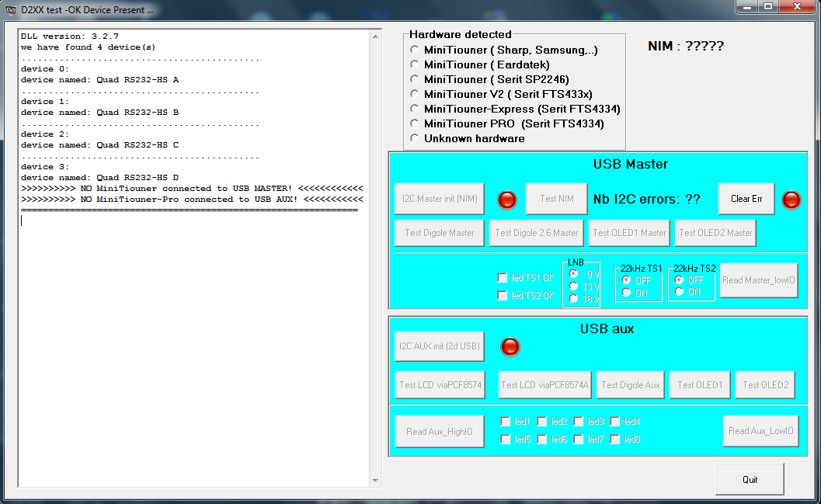The height and width of the screenshot is (504, 821).
Task: Click Test OLED2 button in USB aux
Action: [x=765, y=385]
